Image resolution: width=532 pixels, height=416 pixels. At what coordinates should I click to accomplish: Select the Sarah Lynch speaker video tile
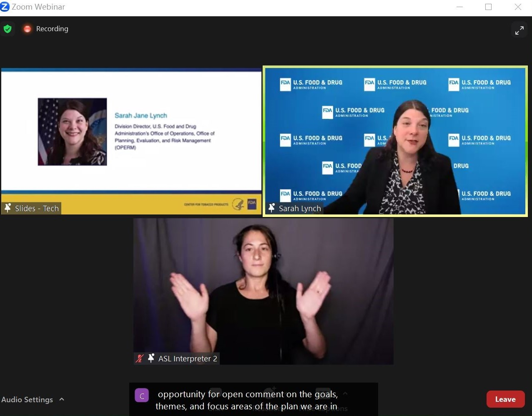coord(395,141)
